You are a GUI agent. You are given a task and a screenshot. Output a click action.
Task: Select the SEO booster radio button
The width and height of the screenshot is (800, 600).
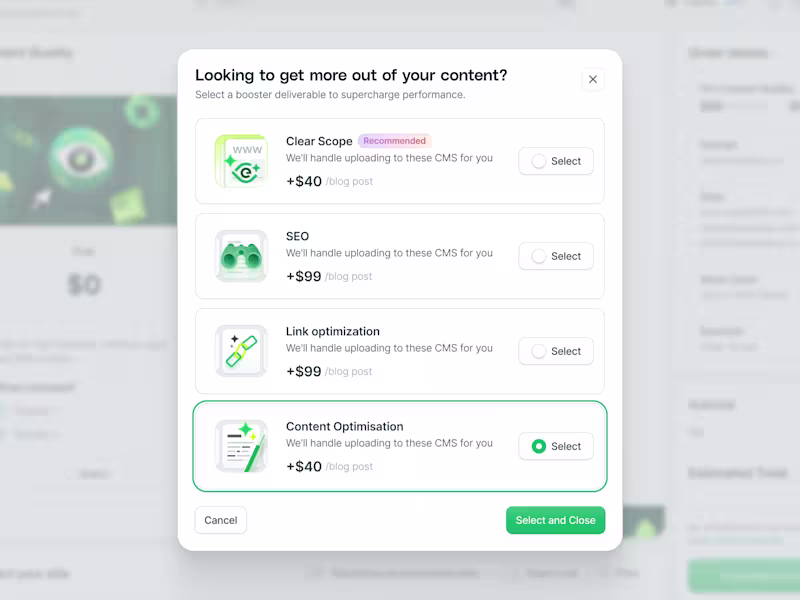pos(539,256)
